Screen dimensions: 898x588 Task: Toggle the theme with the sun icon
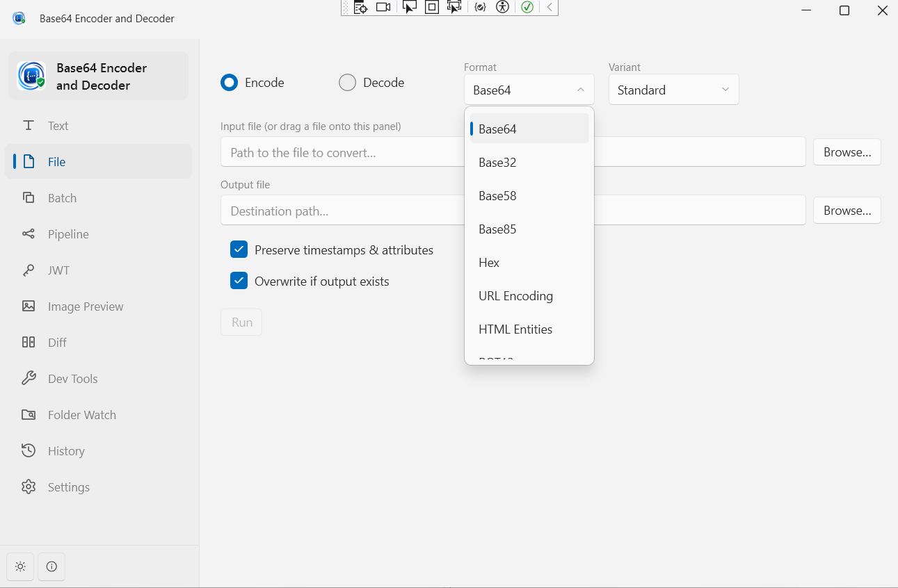[x=20, y=566]
